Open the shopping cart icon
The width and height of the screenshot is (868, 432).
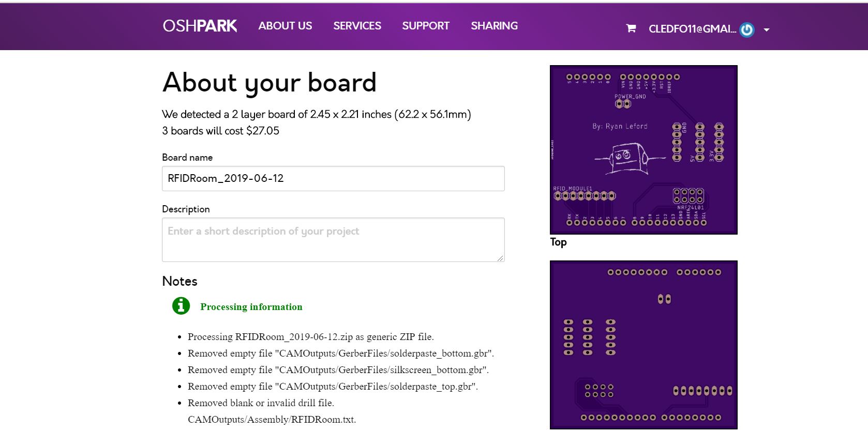coord(631,28)
